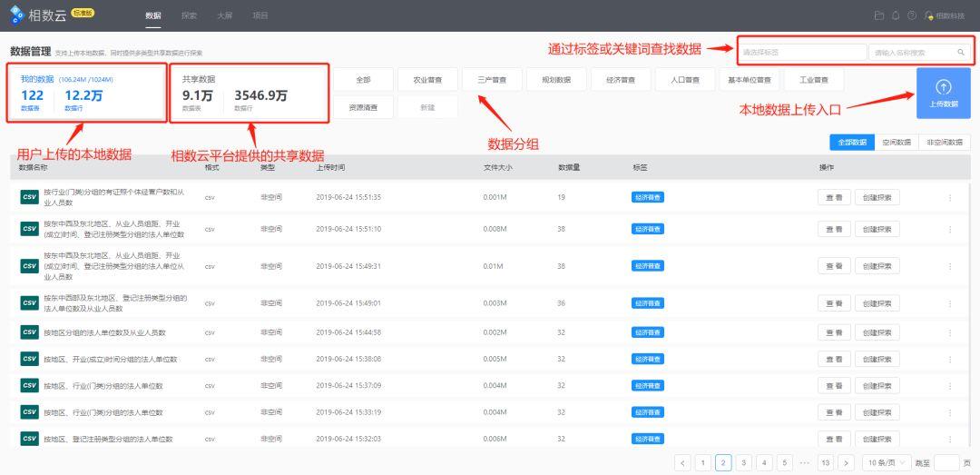The width and height of the screenshot is (980, 475).
Task: Click the 上传时间 column header
Action: 330,168
